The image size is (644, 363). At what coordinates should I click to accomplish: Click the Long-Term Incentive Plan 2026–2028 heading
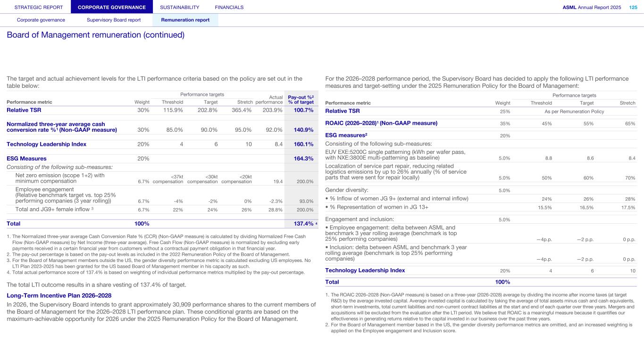pos(59,295)
